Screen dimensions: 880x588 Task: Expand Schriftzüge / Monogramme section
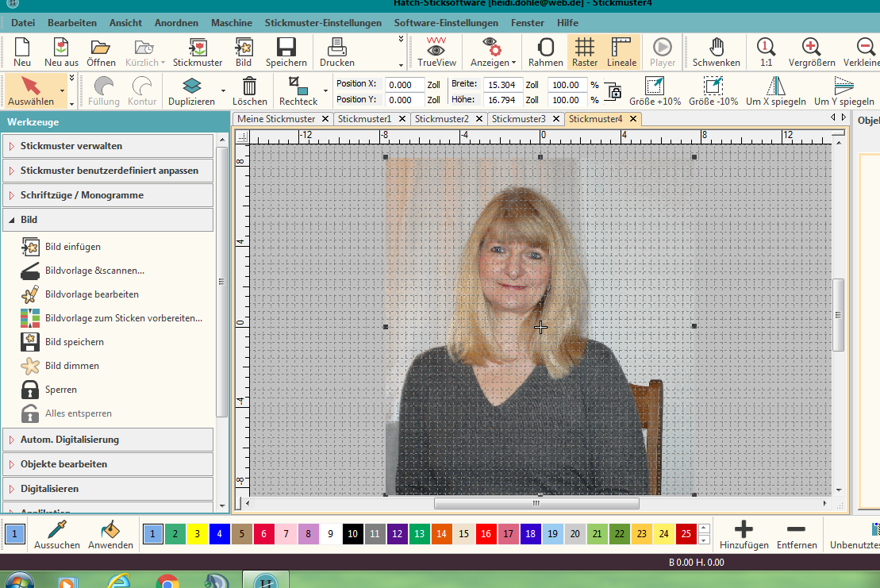coord(108,195)
